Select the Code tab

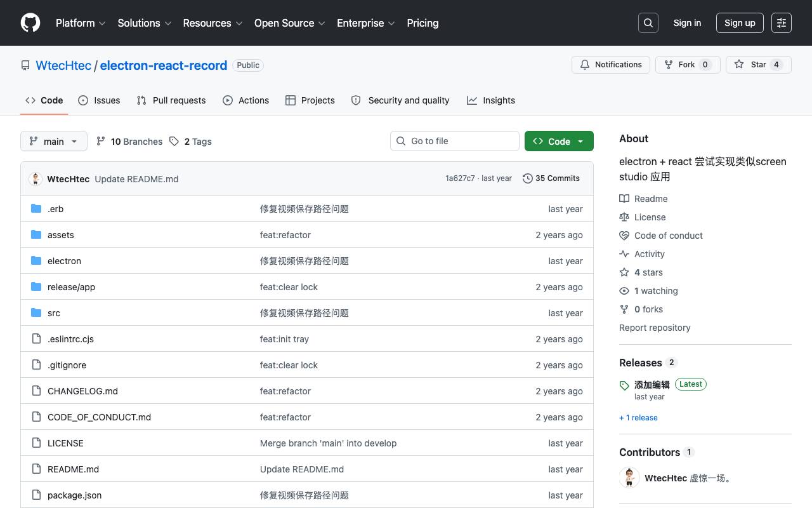coord(44,100)
